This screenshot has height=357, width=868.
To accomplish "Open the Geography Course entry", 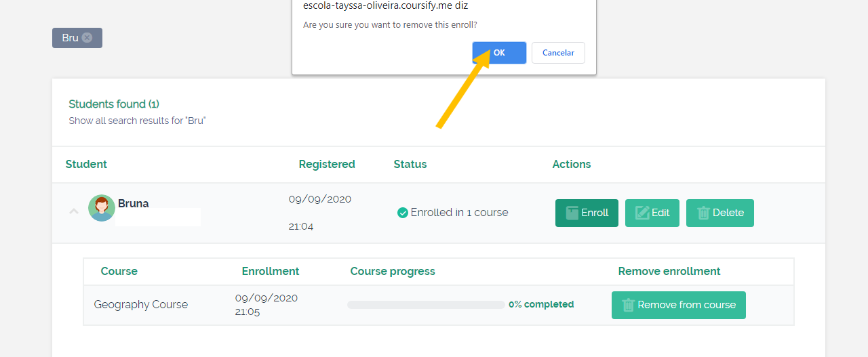I will [x=141, y=305].
